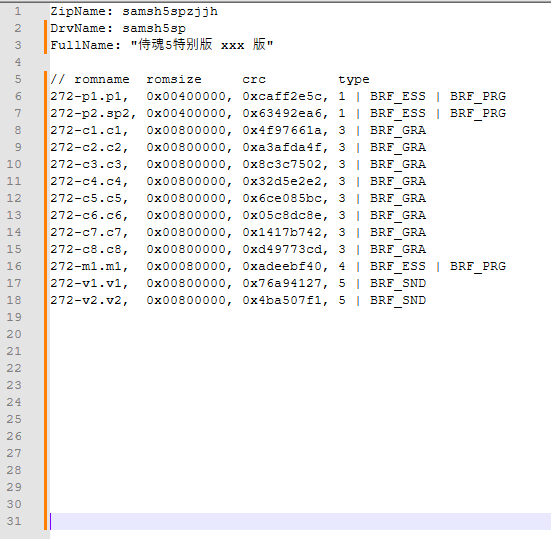Click the ZipName value samsh5spzjjh
This screenshot has height=539, width=551.
pyautogui.click(x=170, y=12)
